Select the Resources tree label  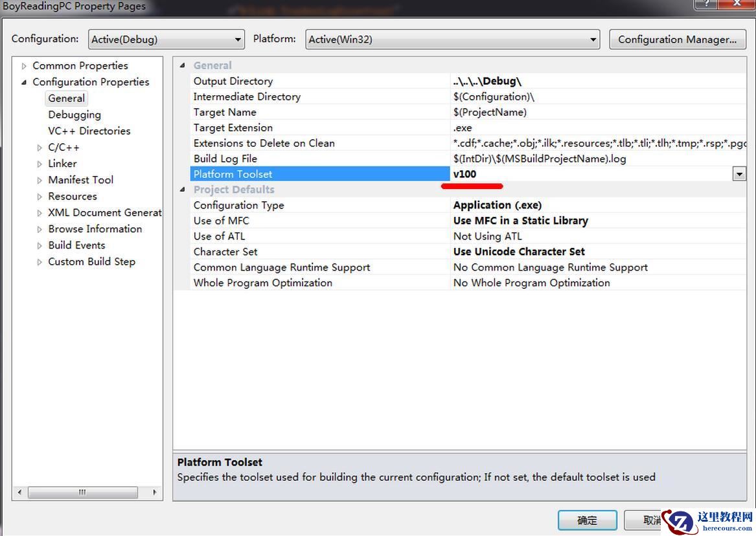(73, 197)
